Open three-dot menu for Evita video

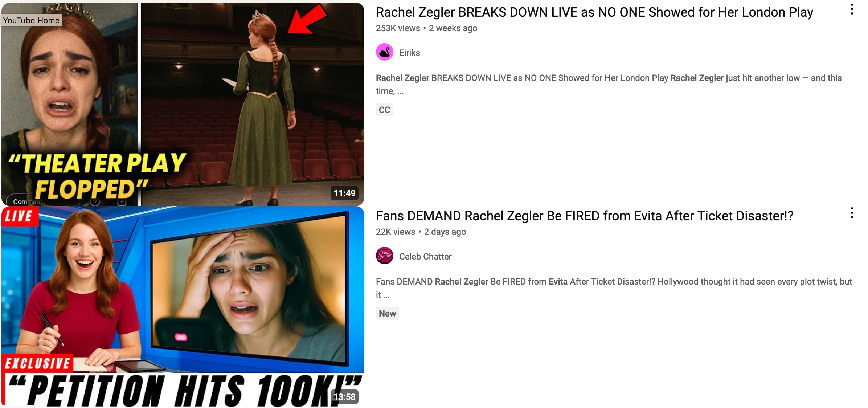tap(852, 213)
